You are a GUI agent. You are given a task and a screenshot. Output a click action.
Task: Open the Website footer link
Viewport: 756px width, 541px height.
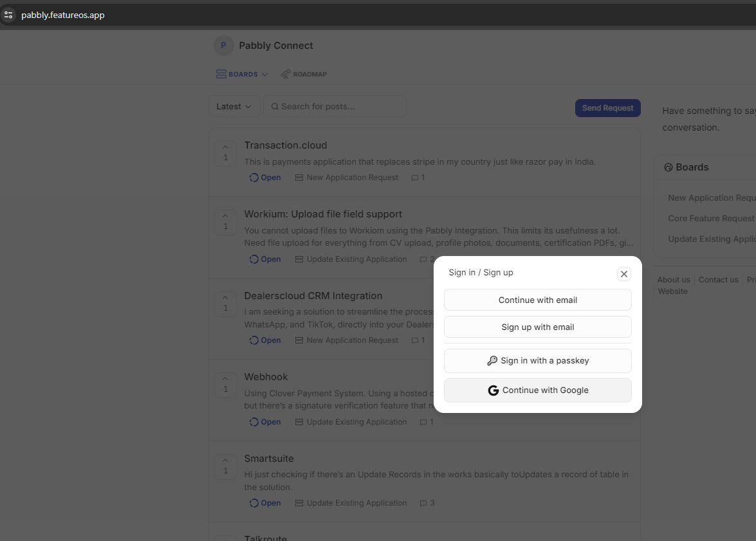point(672,291)
